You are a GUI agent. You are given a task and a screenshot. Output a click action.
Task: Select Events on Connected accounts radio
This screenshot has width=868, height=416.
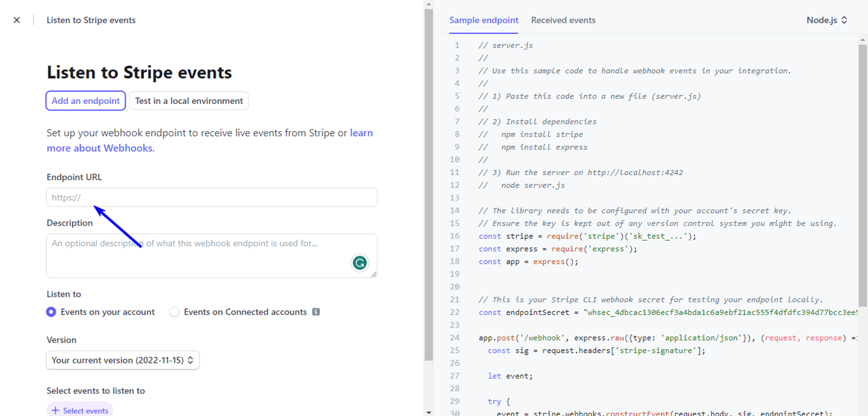pos(174,312)
